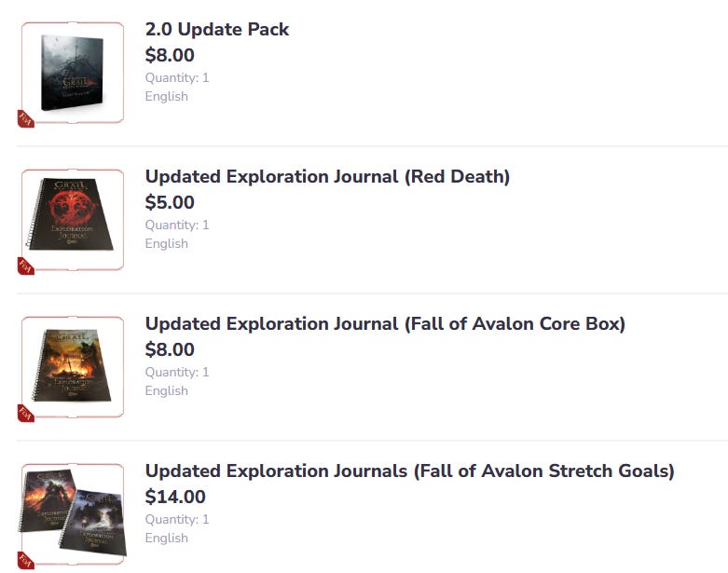Screen dimensions: 728x573
Task: Click Quantity text under Red Death journal
Action: tap(177, 225)
